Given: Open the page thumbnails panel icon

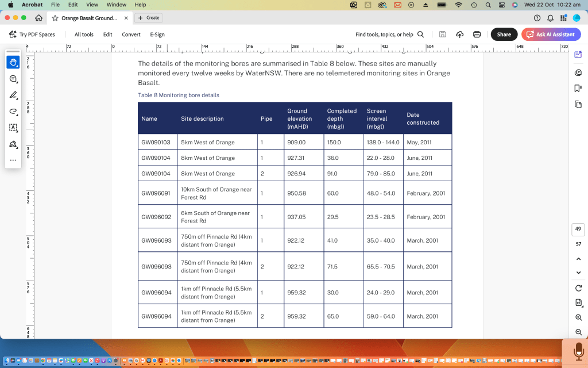Looking at the screenshot, I should tap(578, 104).
